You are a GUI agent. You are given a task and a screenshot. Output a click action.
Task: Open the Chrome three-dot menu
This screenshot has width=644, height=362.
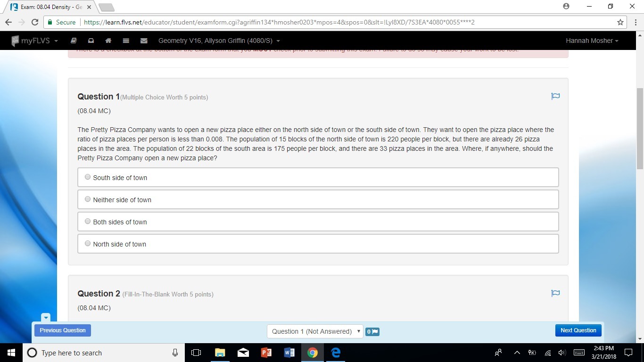click(636, 22)
